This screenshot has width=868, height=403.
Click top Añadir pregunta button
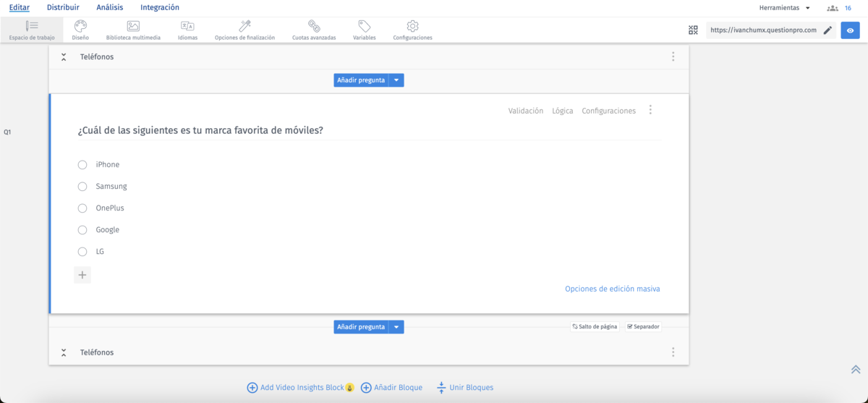click(x=361, y=80)
